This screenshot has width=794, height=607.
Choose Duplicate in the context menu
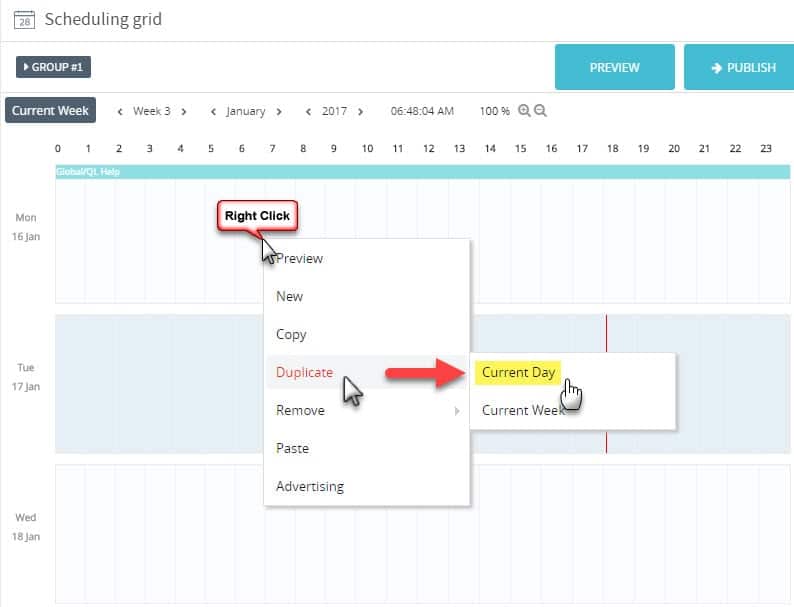pos(367,372)
